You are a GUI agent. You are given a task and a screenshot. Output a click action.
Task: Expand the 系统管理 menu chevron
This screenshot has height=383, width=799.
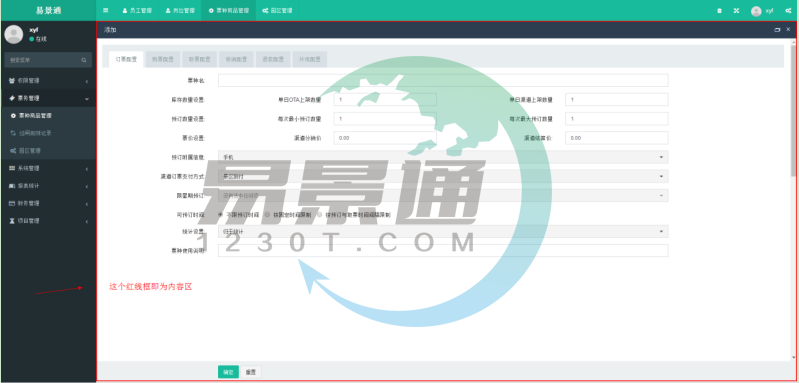click(87, 169)
